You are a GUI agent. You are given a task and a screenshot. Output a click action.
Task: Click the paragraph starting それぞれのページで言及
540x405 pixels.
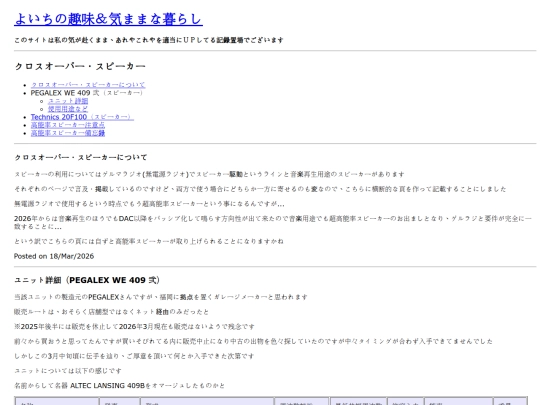(260, 189)
